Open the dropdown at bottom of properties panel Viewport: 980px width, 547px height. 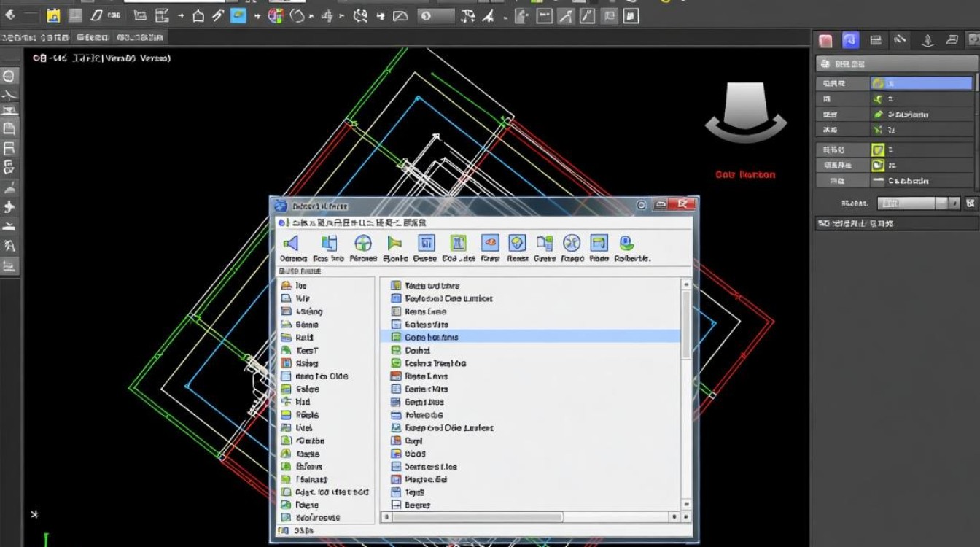[x=917, y=203]
